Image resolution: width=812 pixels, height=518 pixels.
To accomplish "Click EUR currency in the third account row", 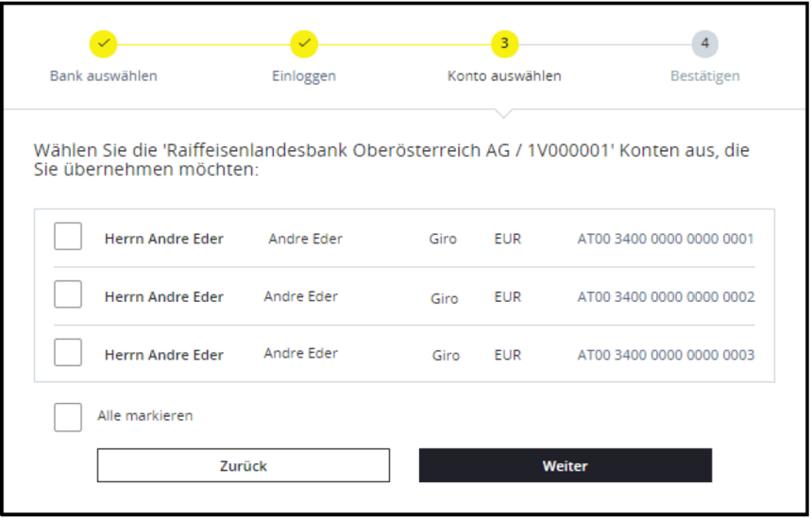I will point(508,356).
